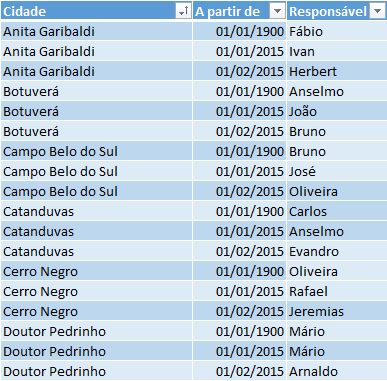The image size is (387, 381).
Task: Select the cell containing João
Action: [337, 111]
